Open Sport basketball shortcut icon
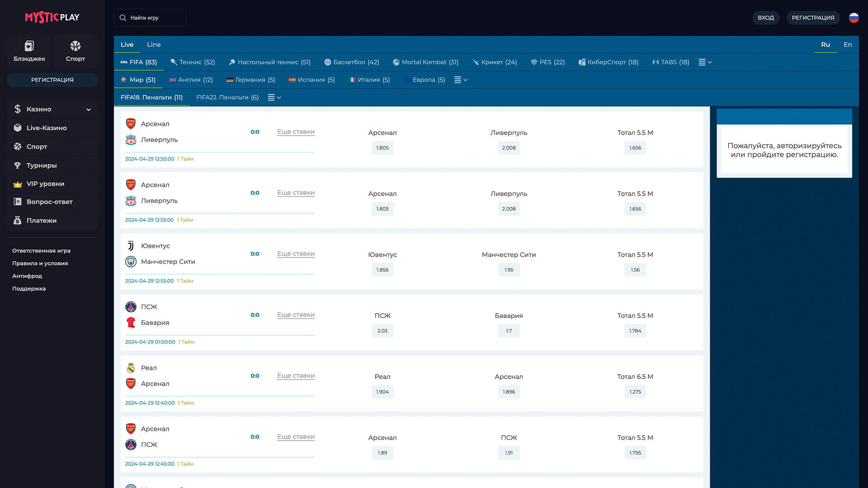The height and width of the screenshot is (488, 868). 75,46
